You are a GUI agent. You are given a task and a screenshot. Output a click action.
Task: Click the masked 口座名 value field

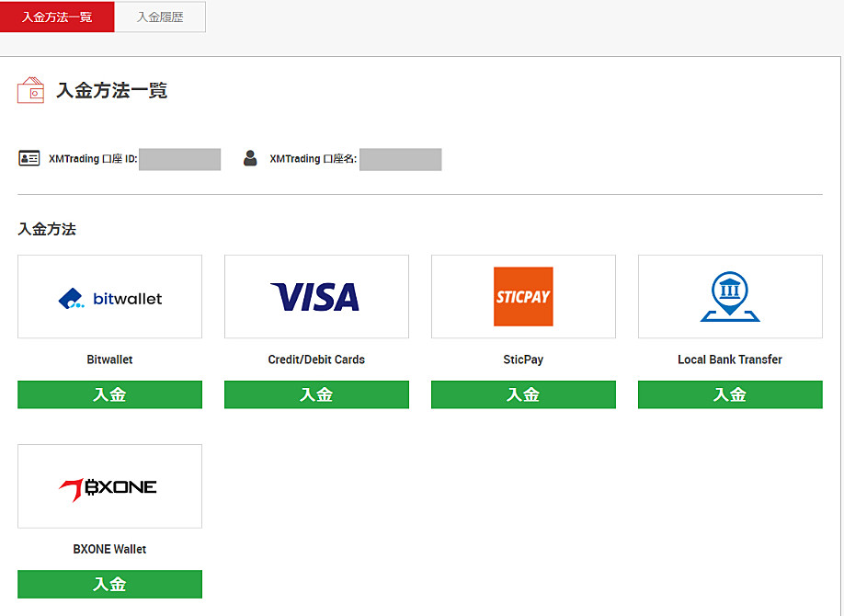(x=401, y=159)
